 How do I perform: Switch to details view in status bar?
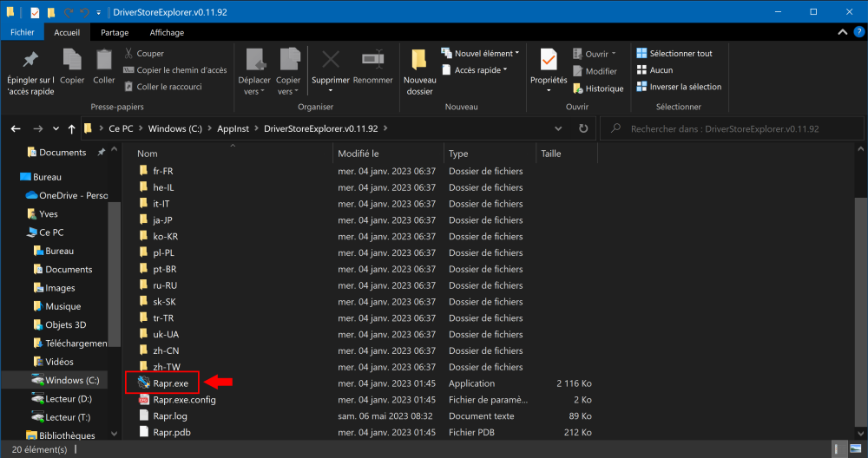click(x=838, y=449)
